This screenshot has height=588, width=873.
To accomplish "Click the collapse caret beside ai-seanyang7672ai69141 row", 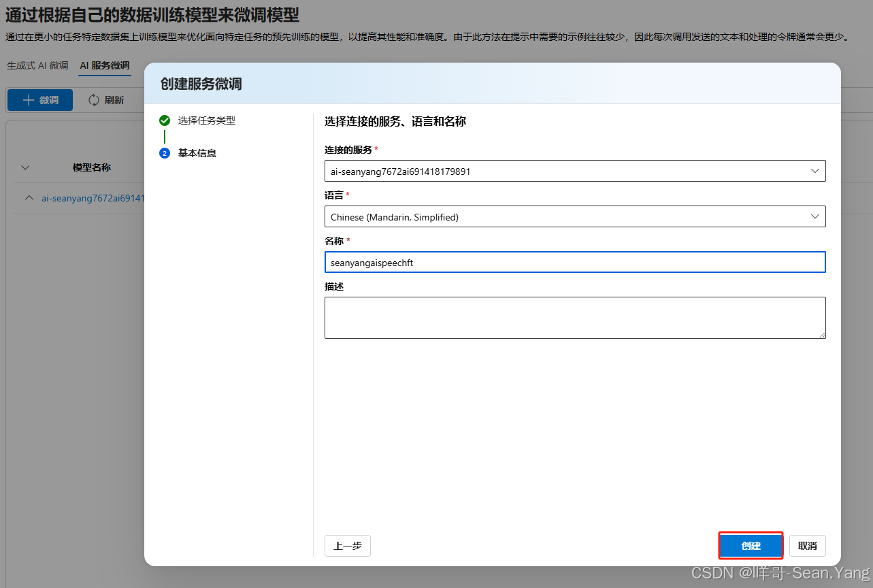I will pyautogui.click(x=28, y=198).
